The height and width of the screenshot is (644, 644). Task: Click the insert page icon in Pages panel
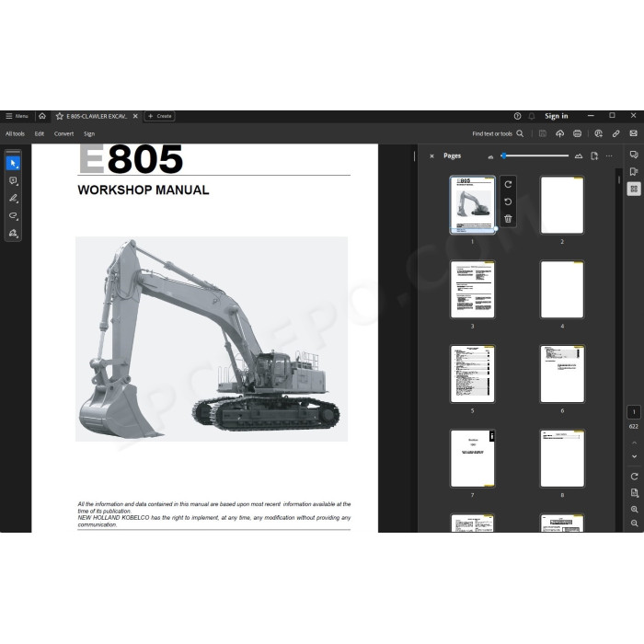(594, 156)
